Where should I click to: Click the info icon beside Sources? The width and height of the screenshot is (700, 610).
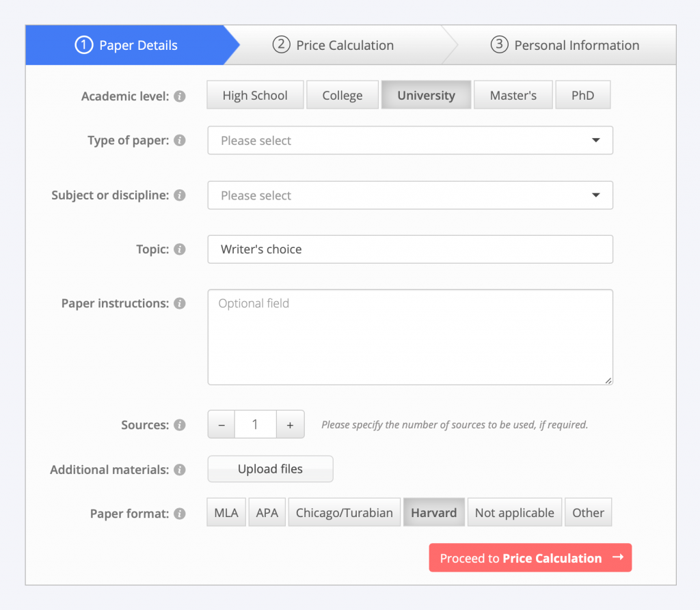tap(180, 425)
